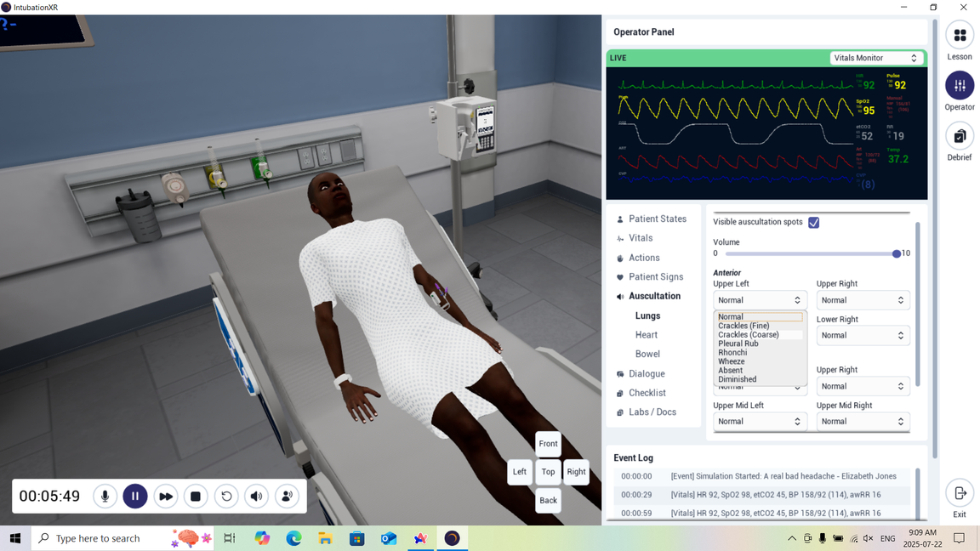Select Bowel under Auscultation
The height and width of the screenshot is (551, 980).
647,354
